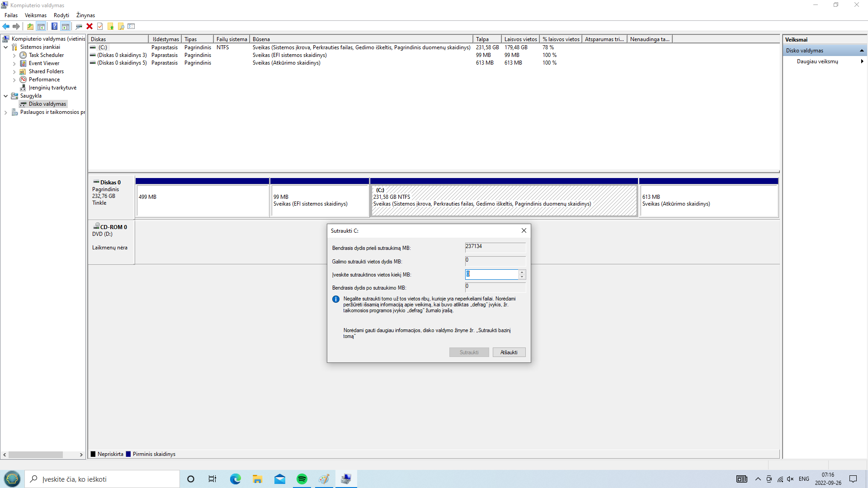This screenshot has height=488, width=868.
Task: Click the shrink amount MB input field
Action: (x=491, y=274)
